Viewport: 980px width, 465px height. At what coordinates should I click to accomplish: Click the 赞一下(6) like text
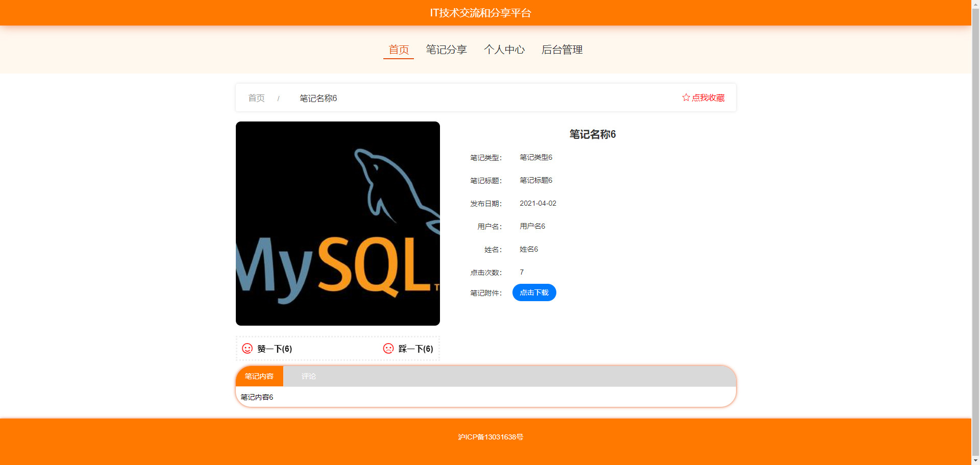[x=275, y=349]
